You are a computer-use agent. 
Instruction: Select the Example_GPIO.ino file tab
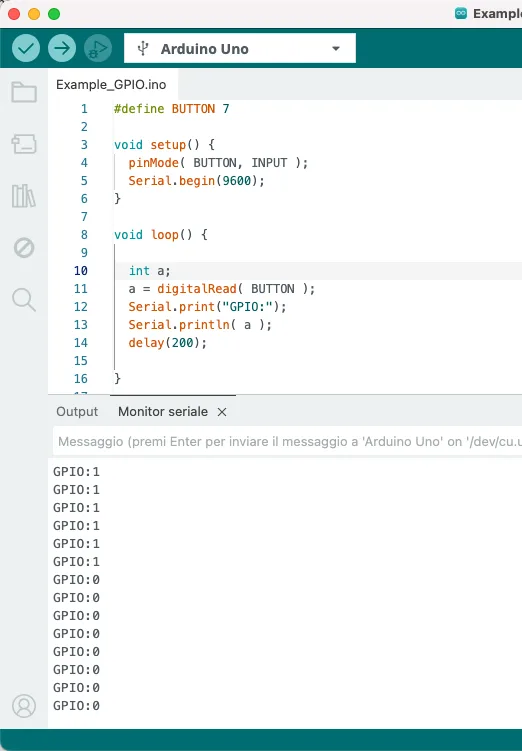[111, 85]
